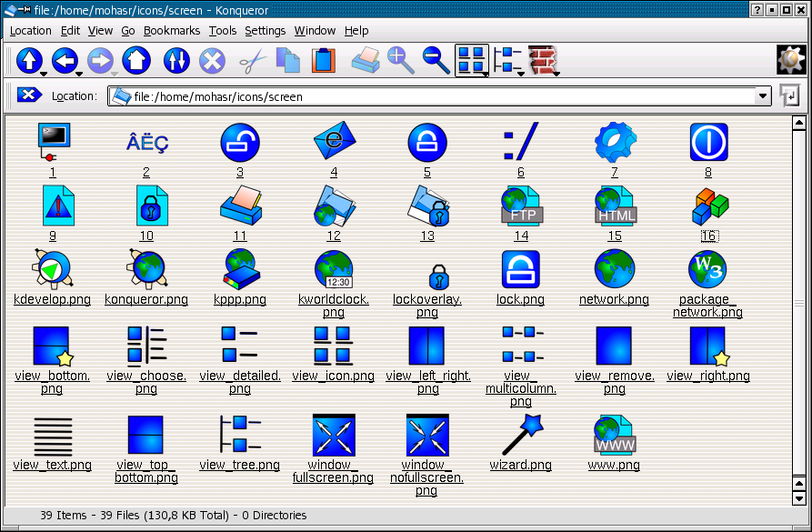Viewport: 812px width, 532px height.
Task: Open the Icon View mode dropdown arrow
Action: click(x=486, y=74)
